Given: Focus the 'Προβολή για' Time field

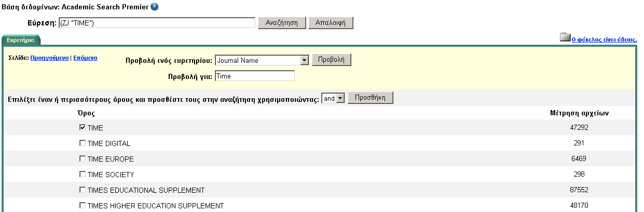Looking at the screenshot, I should click(254, 76).
